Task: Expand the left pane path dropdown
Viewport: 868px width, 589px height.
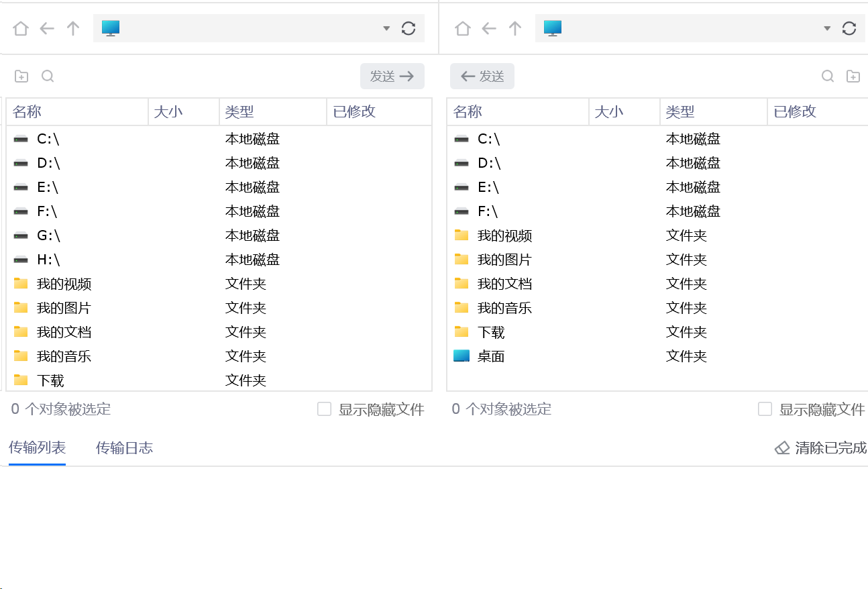Action: pyautogui.click(x=386, y=28)
